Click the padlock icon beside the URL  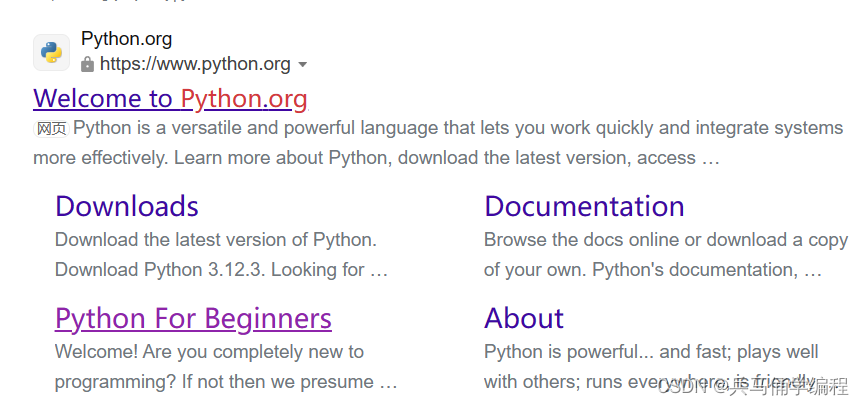click(x=87, y=64)
